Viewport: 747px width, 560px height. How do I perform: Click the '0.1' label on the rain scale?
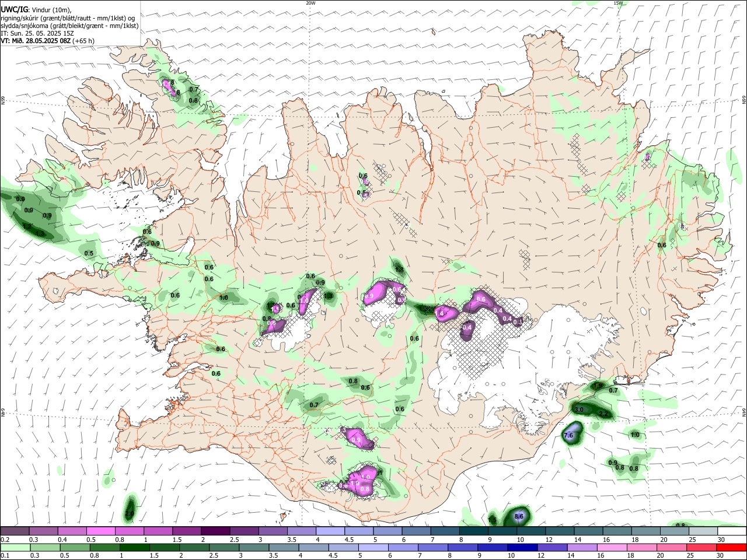(5, 555)
